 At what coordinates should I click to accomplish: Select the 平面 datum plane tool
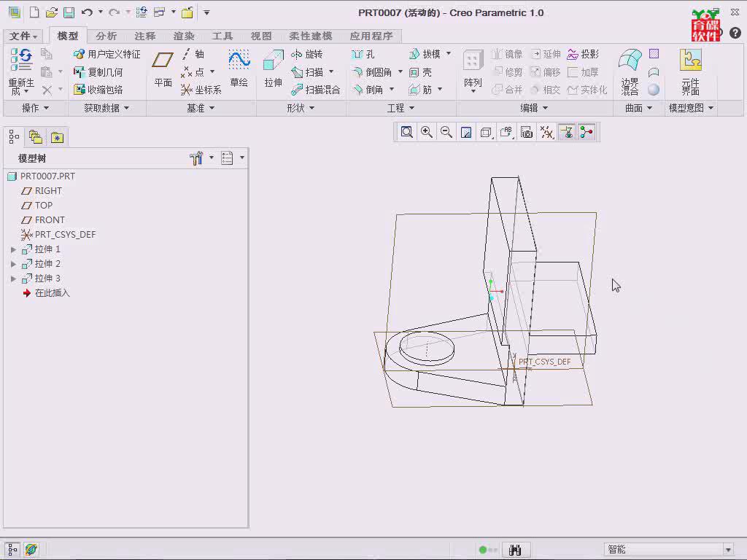(x=163, y=69)
